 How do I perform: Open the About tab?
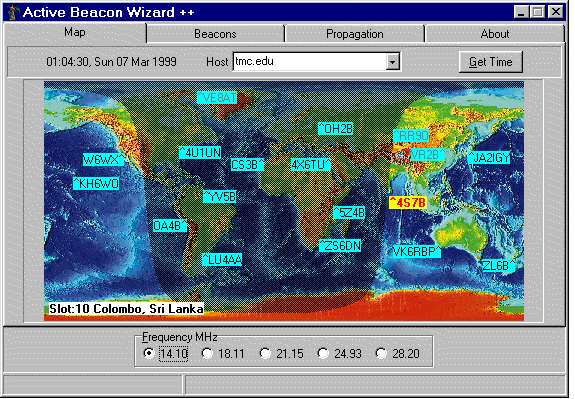point(495,34)
